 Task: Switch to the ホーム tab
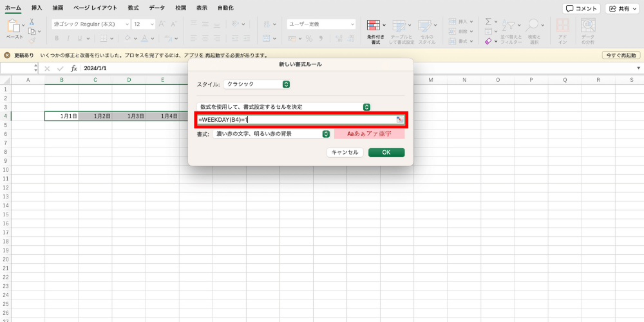(13, 8)
